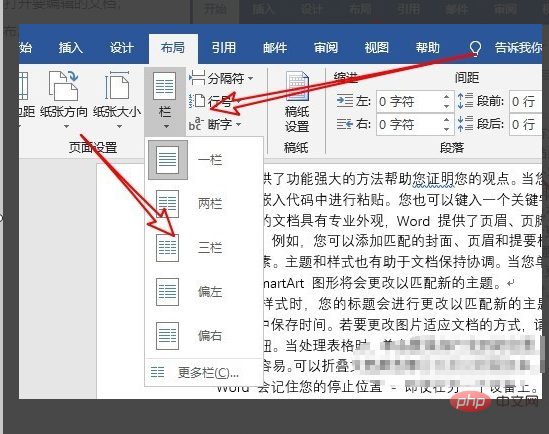Select the 一栏 one-column icon

(167, 160)
